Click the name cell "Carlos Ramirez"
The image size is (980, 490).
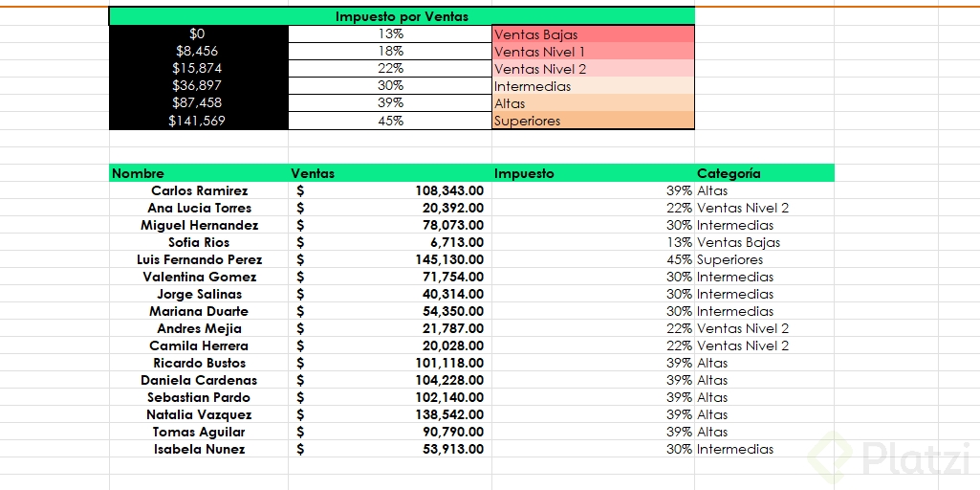click(x=199, y=190)
